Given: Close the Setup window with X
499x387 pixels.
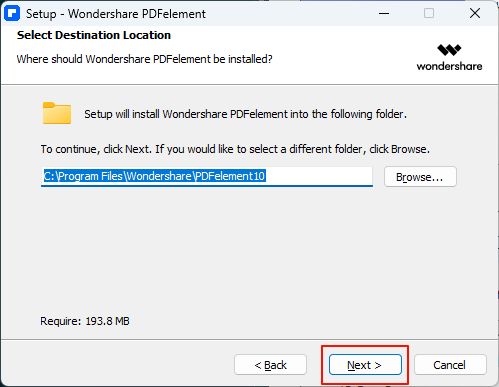Looking at the screenshot, I should point(475,13).
